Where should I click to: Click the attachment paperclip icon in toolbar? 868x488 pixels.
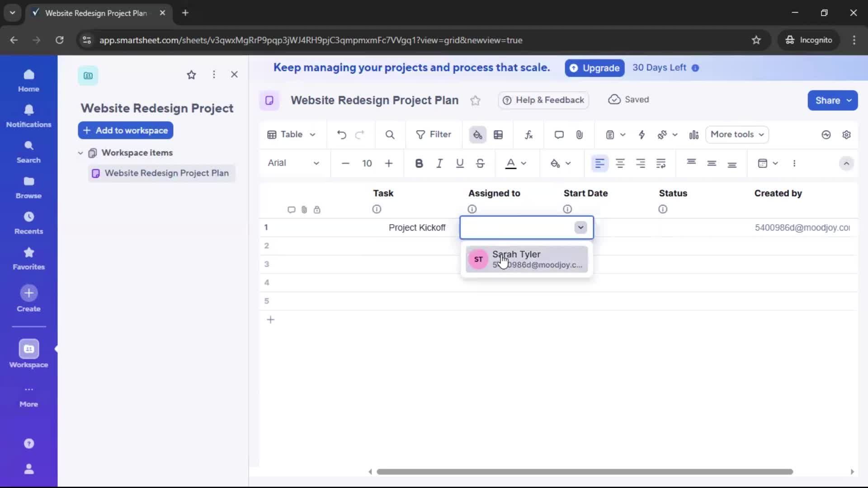(580, 134)
